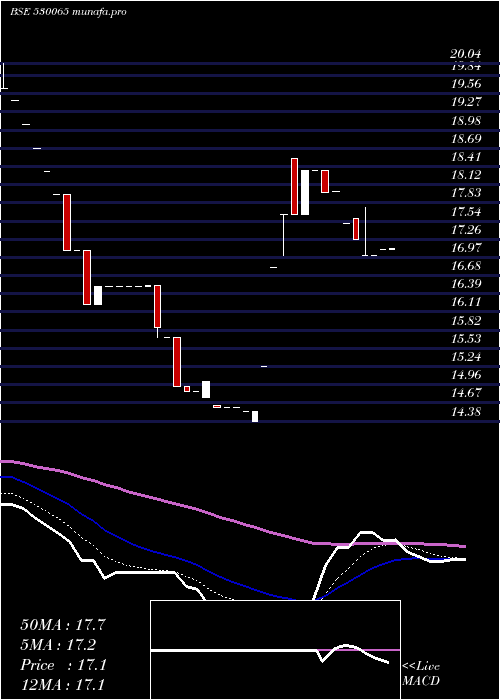Select the 16.39 price level label
The width and height of the screenshot is (500, 700).
click(466, 284)
